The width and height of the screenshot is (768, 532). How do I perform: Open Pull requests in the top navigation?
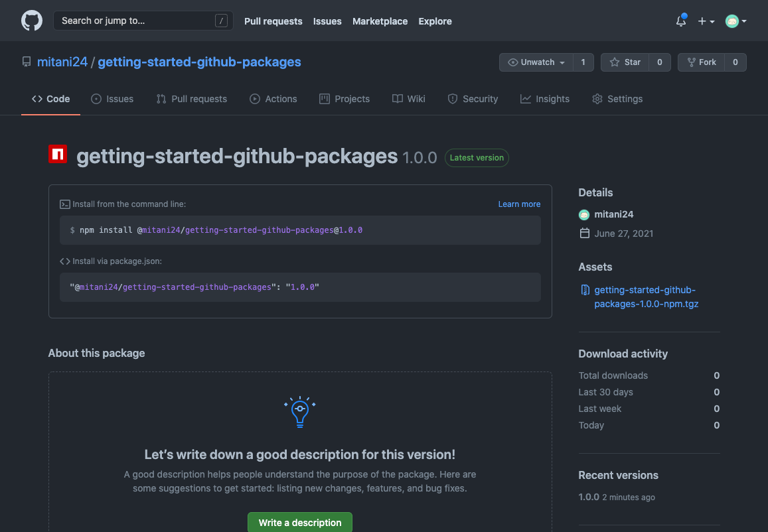(x=273, y=21)
